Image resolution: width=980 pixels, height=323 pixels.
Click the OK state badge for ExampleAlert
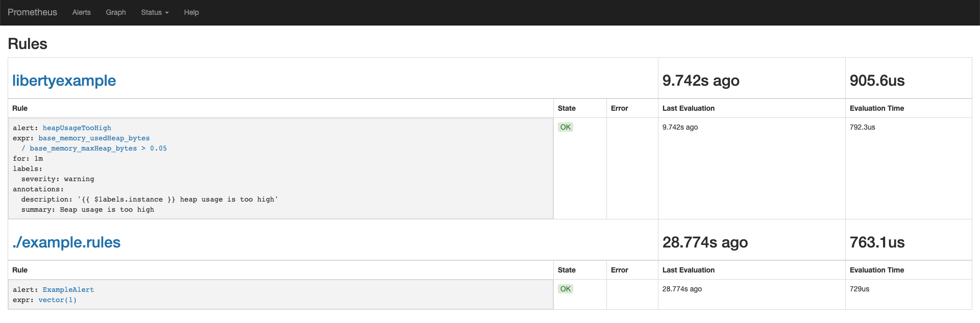click(566, 289)
